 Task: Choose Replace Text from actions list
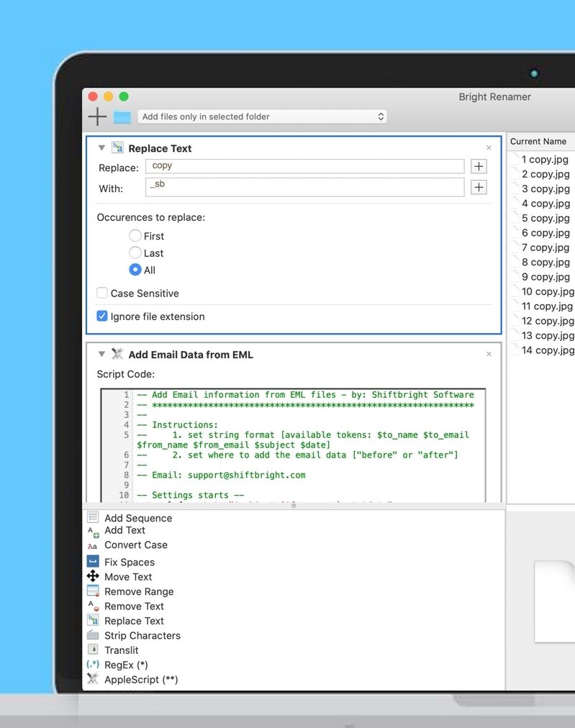click(134, 621)
